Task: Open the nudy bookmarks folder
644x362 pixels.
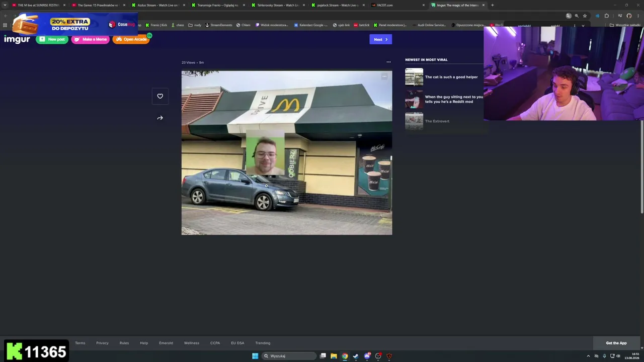Action: (195, 25)
